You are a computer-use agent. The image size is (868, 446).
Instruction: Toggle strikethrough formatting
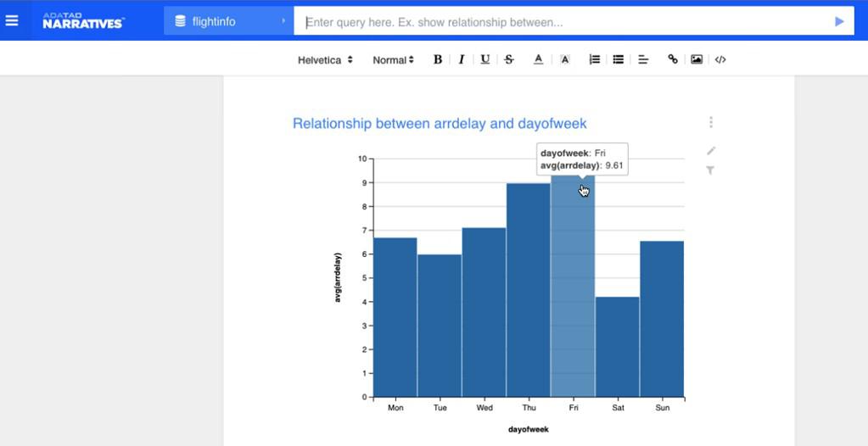(x=509, y=59)
